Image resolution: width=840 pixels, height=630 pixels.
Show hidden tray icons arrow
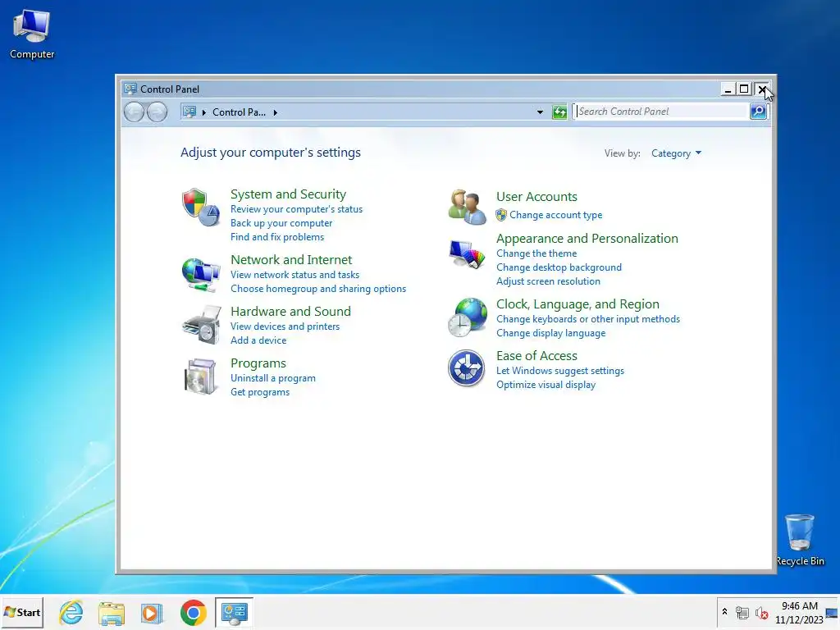click(x=724, y=612)
